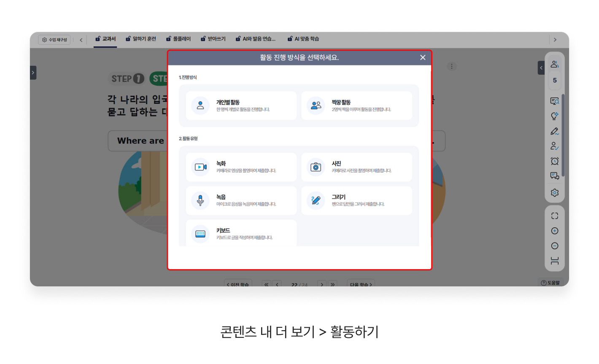This screenshot has width=599, height=364.
Task: Click the zoom out minus icon
Action: click(x=555, y=246)
